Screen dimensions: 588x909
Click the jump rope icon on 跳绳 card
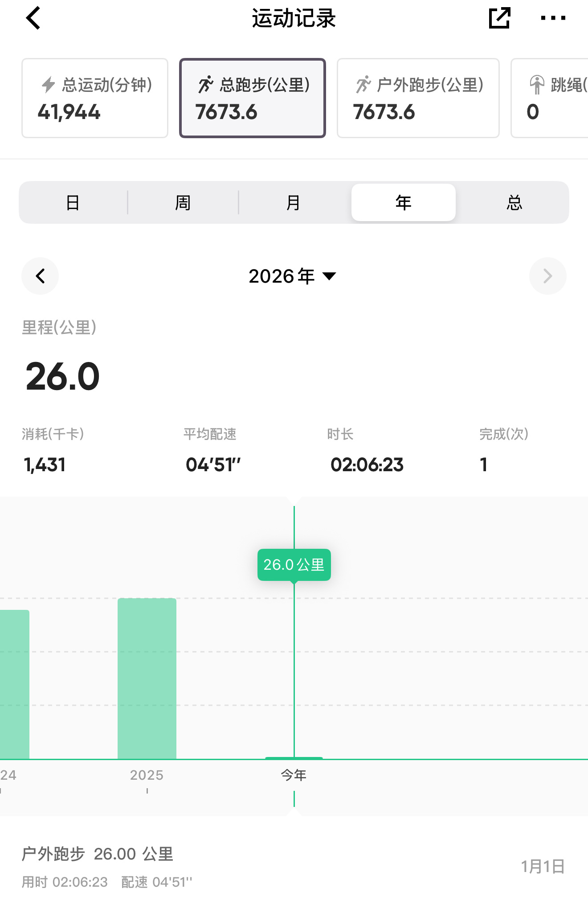[x=537, y=85]
